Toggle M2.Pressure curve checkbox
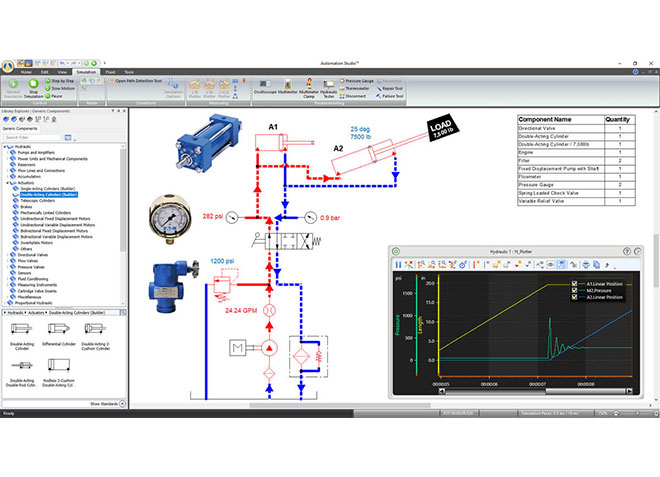The width and height of the screenshot is (660, 477). point(574,290)
